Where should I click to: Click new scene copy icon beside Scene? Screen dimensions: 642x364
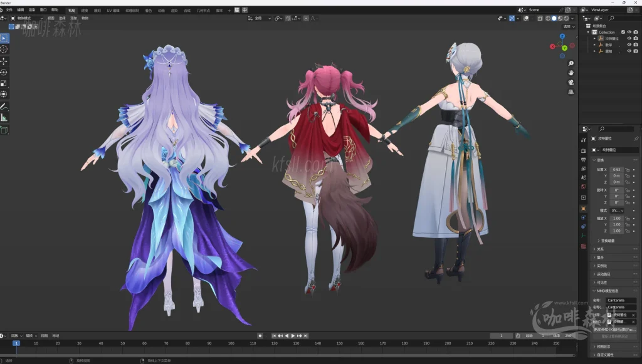coord(568,10)
